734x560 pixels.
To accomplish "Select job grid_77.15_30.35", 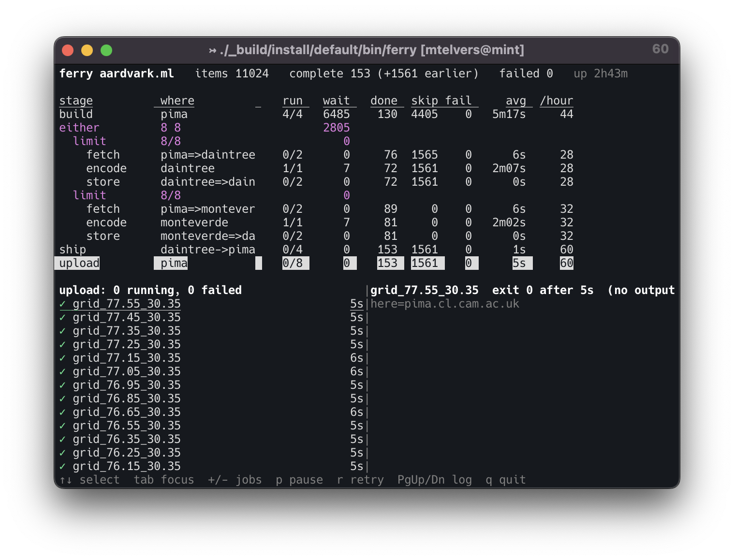I will (x=211, y=358).
